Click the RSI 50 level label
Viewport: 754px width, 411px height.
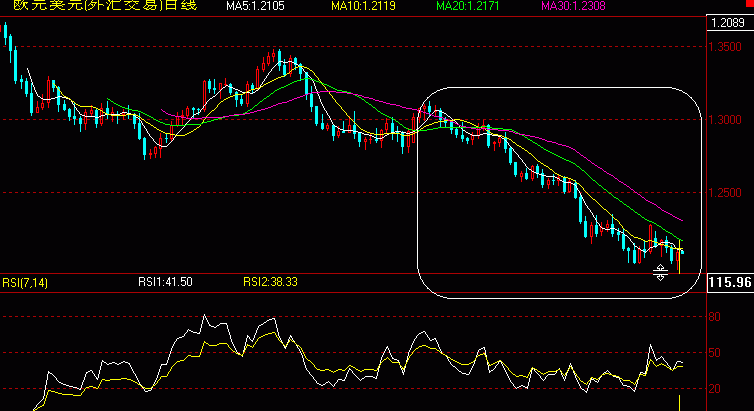click(x=715, y=353)
